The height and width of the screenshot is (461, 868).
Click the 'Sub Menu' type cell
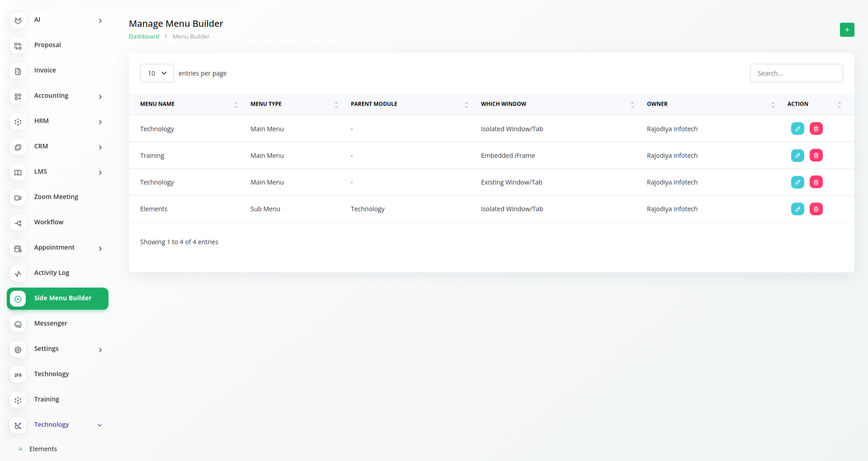coord(265,209)
